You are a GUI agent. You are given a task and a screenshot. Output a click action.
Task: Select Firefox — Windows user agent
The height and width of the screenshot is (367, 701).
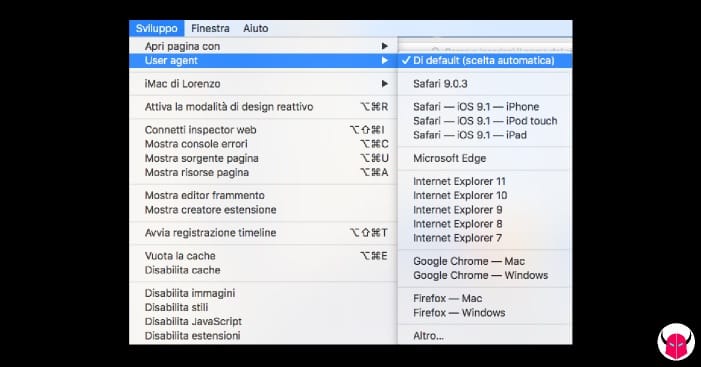pyautogui.click(x=485, y=312)
